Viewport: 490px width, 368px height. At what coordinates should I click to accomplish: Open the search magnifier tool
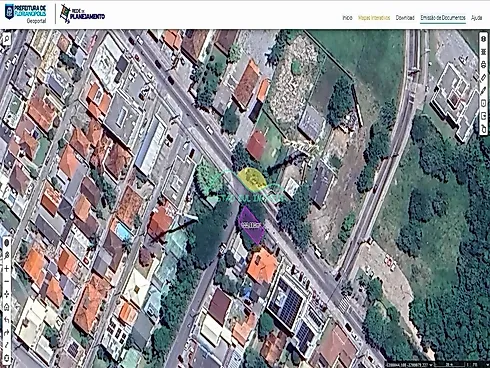(x=6, y=39)
